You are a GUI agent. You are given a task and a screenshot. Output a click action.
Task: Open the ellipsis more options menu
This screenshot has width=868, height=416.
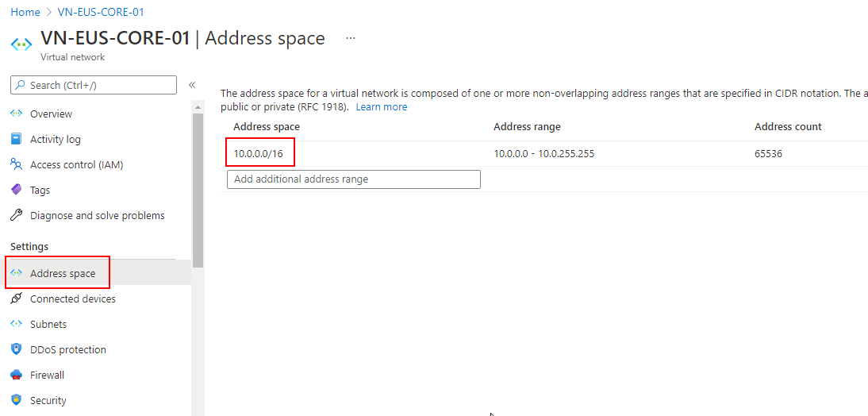tap(351, 38)
